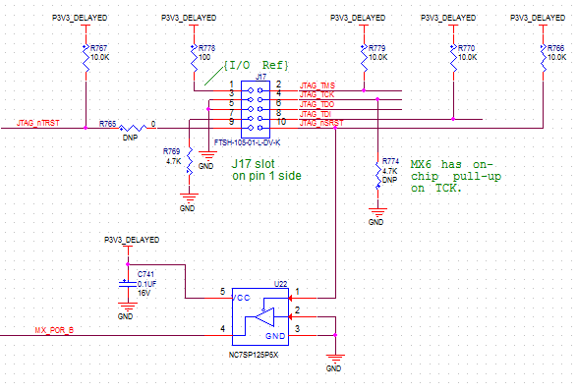
Task: Click resistor R767 pull-up symbol
Action: click(x=86, y=58)
